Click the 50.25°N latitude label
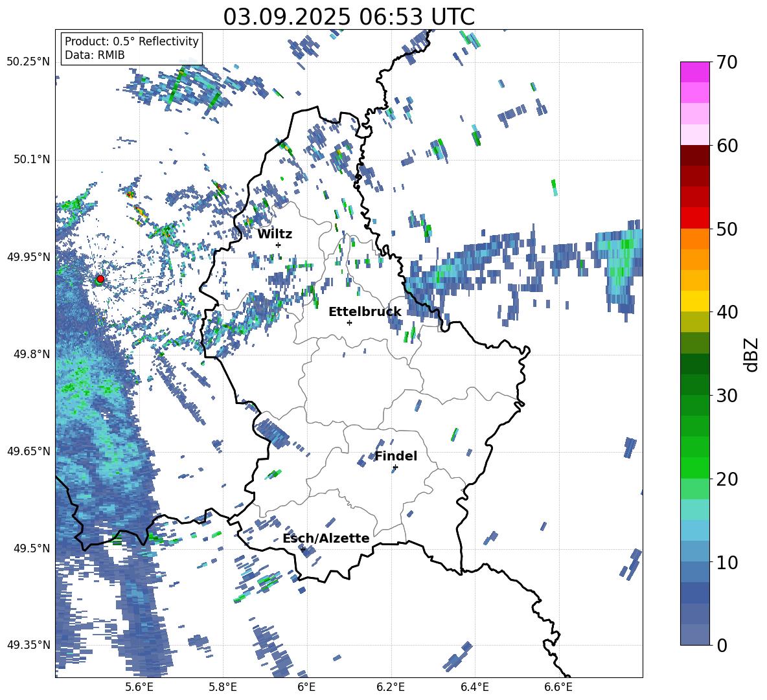 (x=29, y=62)
